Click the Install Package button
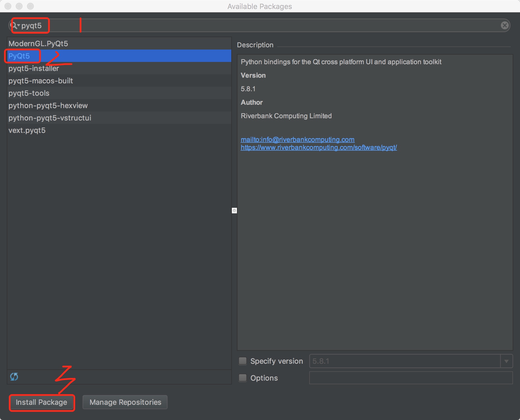Viewport: 520px width, 420px height. [41, 402]
